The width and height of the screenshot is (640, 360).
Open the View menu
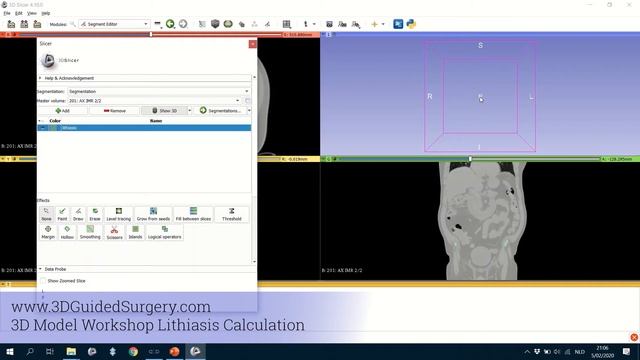coord(32,13)
